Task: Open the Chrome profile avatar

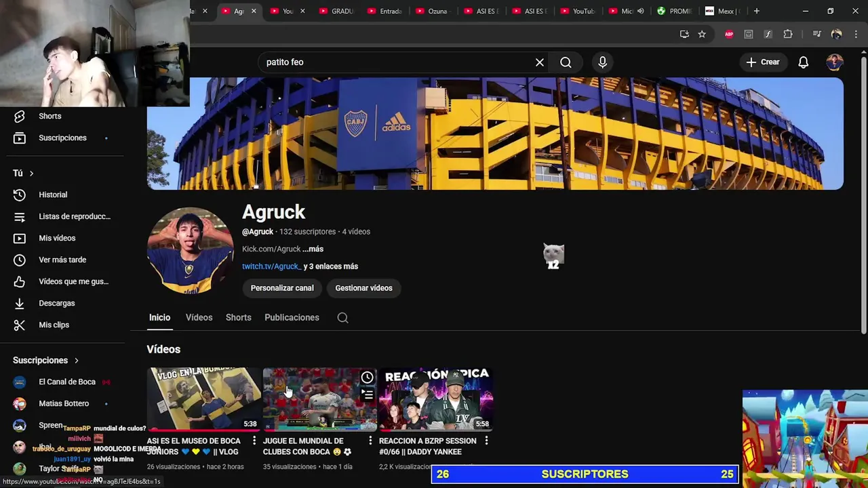Action: click(x=836, y=35)
